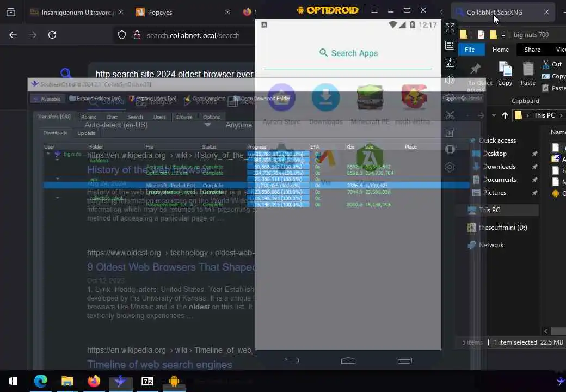This screenshot has height=392, width=566.
Task: Tap the Android recents navigation button
Action: coord(405,360)
